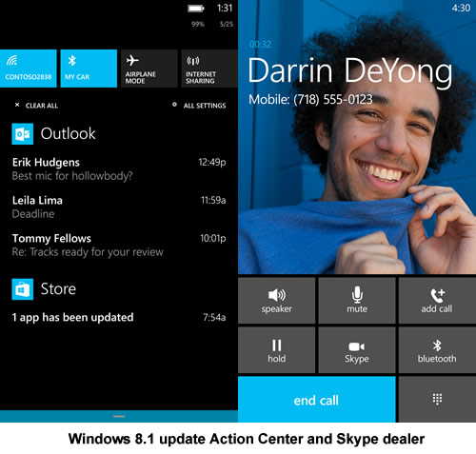Tap the 00:32 call timer
This screenshot has height=454, width=476.
(260, 44)
